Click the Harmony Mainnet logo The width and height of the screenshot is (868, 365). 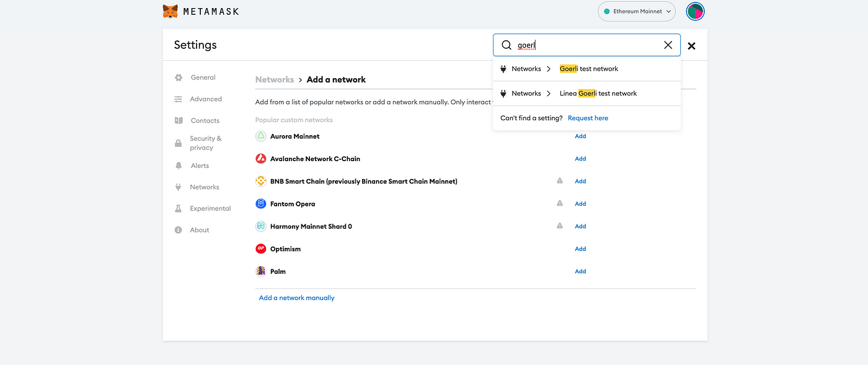261,226
